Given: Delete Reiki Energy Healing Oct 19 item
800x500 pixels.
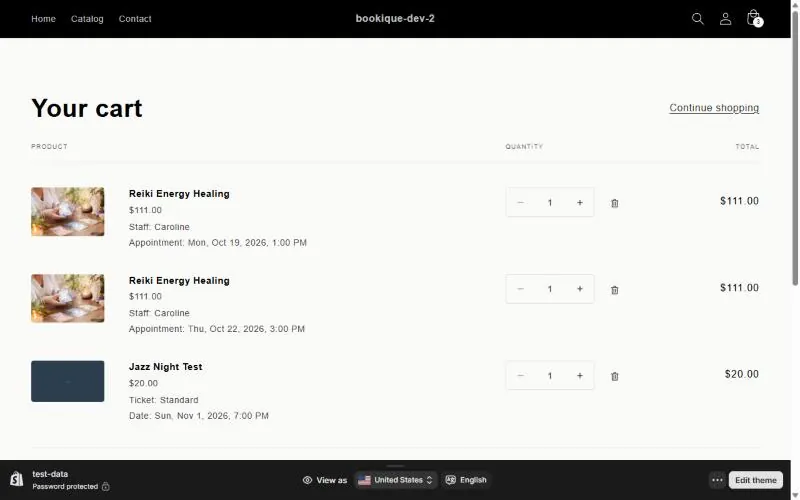Looking at the screenshot, I should 614,203.
